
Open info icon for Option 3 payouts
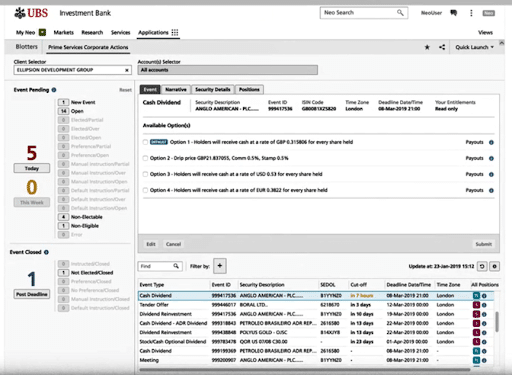491,174
